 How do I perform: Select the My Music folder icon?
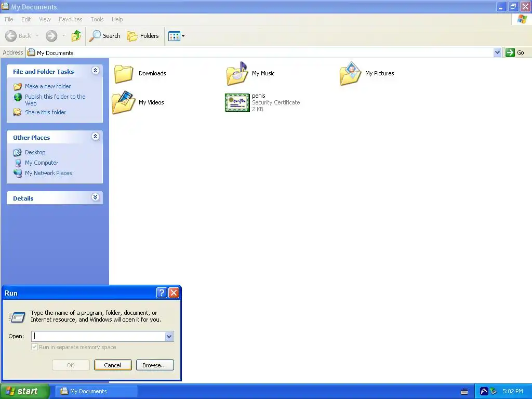(x=237, y=73)
